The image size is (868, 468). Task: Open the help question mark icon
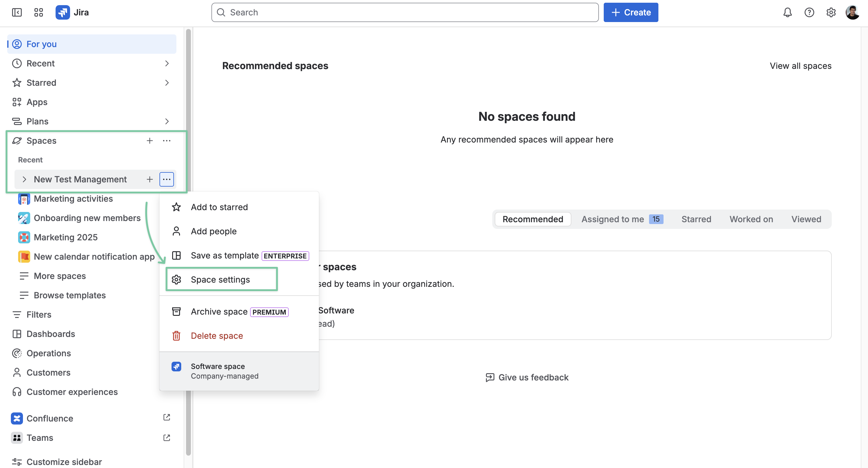click(809, 12)
